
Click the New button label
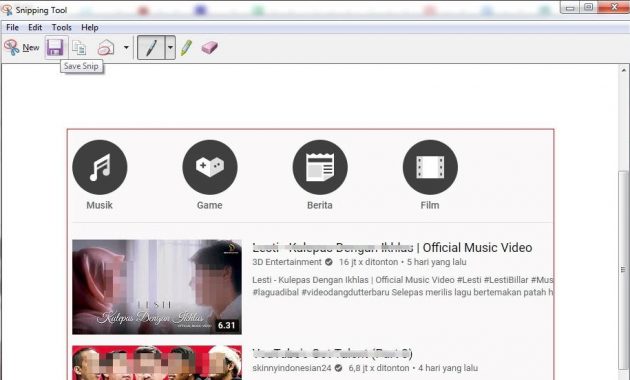pyautogui.click(x=31, y=48)
